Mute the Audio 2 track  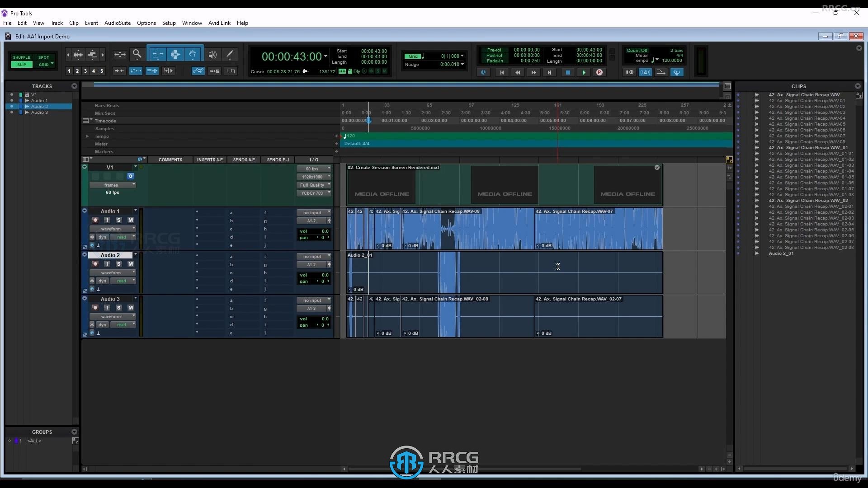click(130, 264)
